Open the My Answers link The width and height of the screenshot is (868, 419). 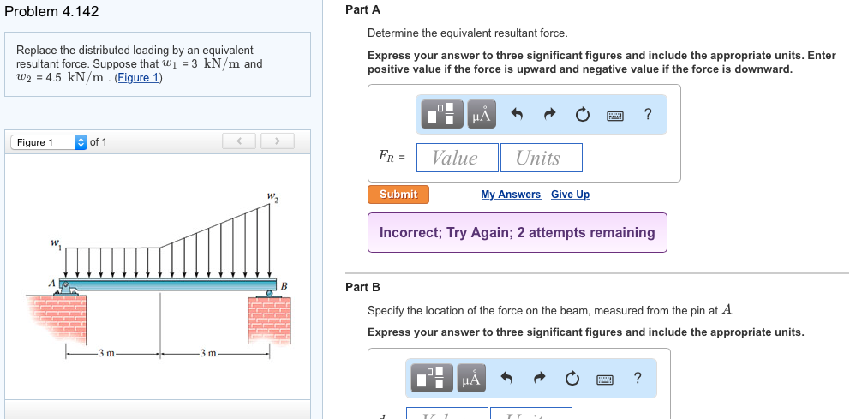click(511, 195)
